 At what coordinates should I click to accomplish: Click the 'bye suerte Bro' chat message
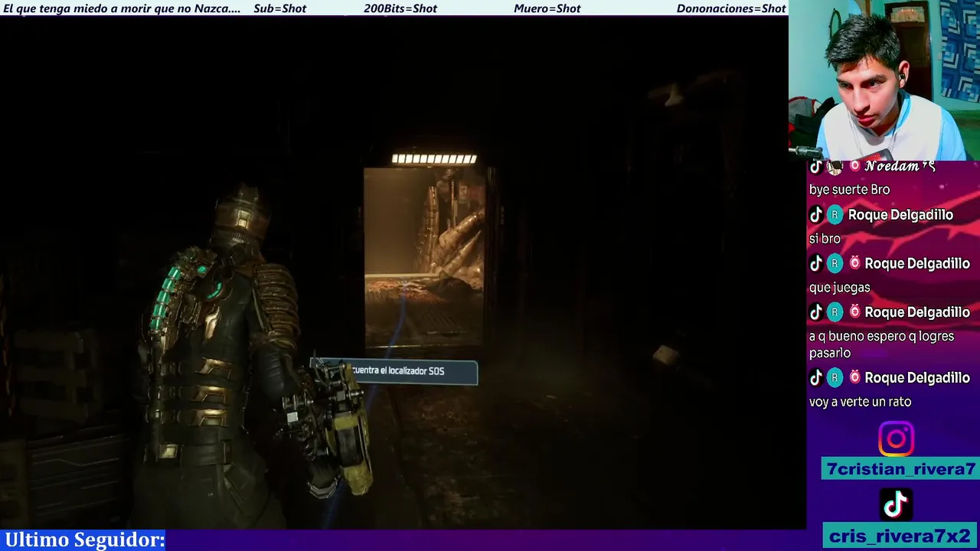click(849, 190)
